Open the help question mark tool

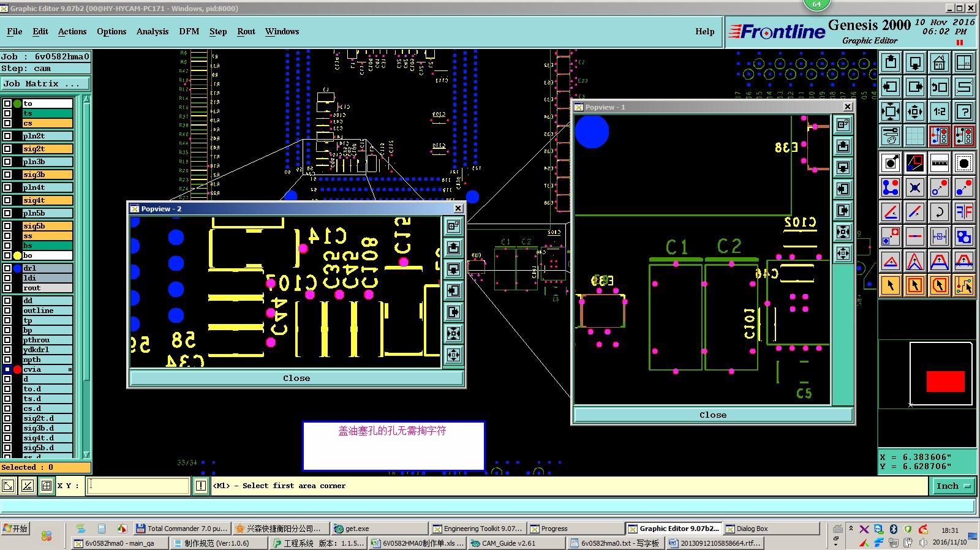click(964, 111)
